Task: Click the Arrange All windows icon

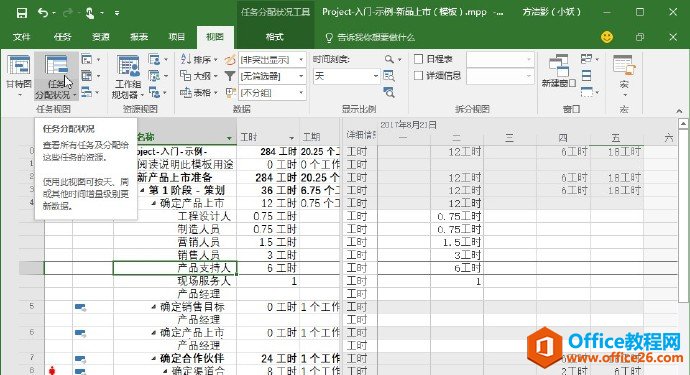Action: click(x=587, y=76)
